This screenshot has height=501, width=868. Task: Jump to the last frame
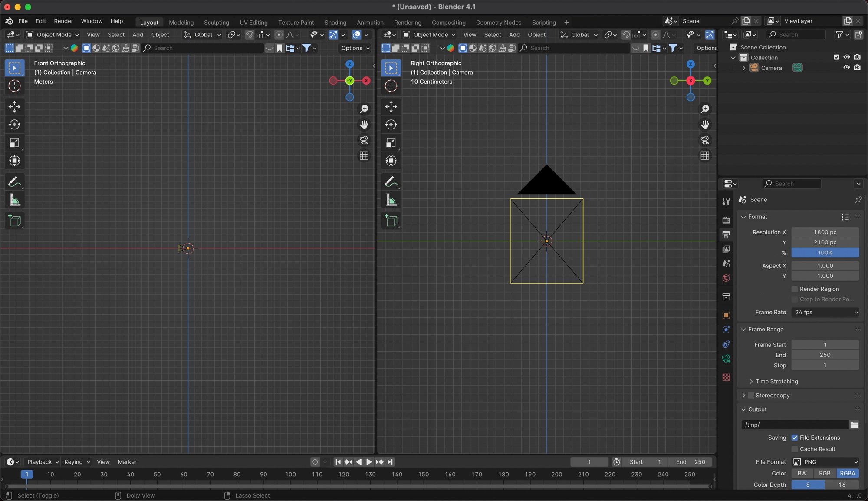tap(390, 462)
